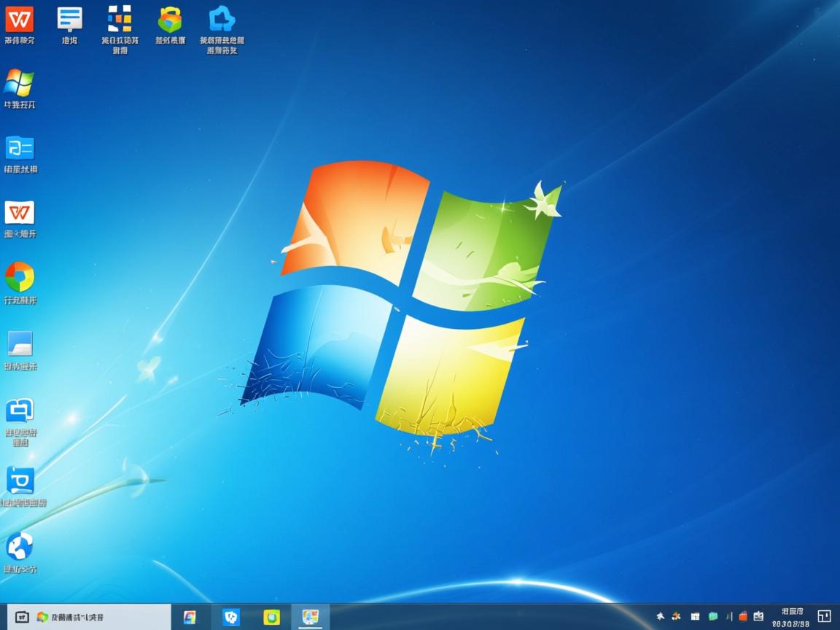Viewport: 840px width, 630px height.
Task: Click the blue cloud-shaped desktop icon
Action: point(222,20)
